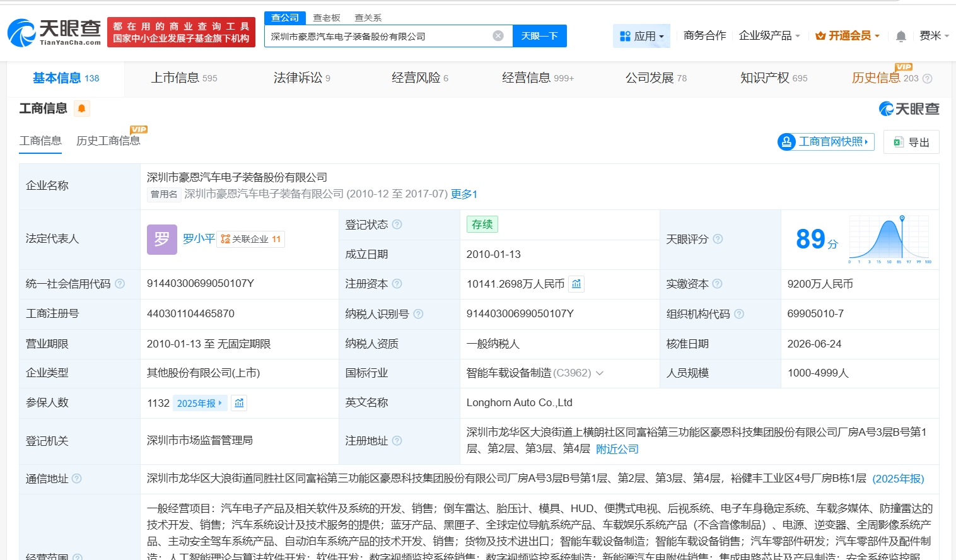Open the 经营风险 tab
Viewport: 956px width, 560px height.
pyautogui.click(x=420, y=78)
